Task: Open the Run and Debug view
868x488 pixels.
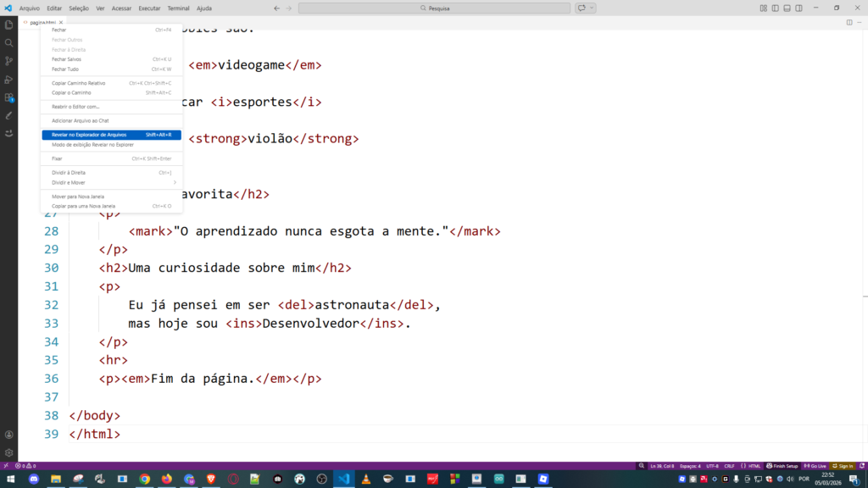Action: (x=8, y=80)
